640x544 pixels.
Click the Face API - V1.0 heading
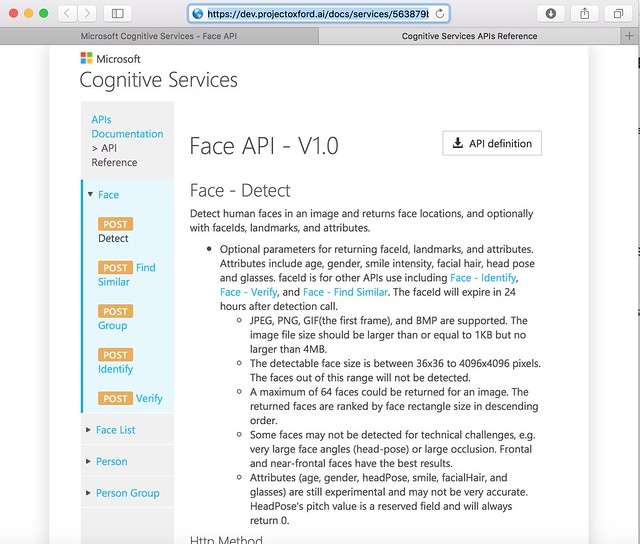[264, 146]
